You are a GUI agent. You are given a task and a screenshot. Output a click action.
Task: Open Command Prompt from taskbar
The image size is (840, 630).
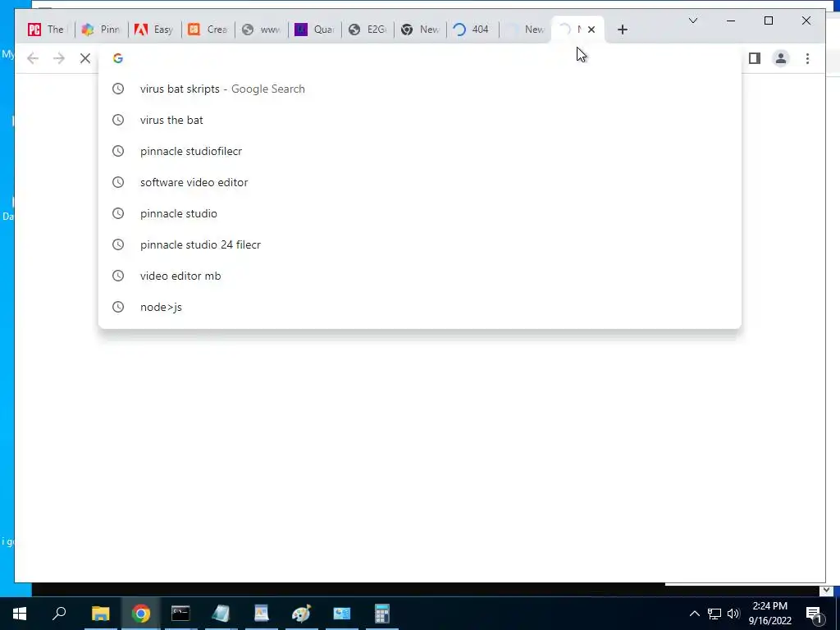[x=180, y=614]
